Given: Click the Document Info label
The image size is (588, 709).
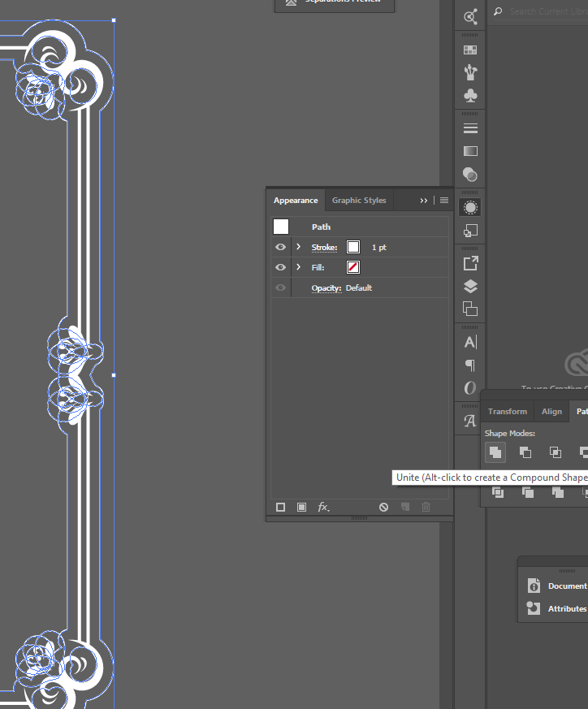Looking at the screenshot, I should tap(568, 586).
